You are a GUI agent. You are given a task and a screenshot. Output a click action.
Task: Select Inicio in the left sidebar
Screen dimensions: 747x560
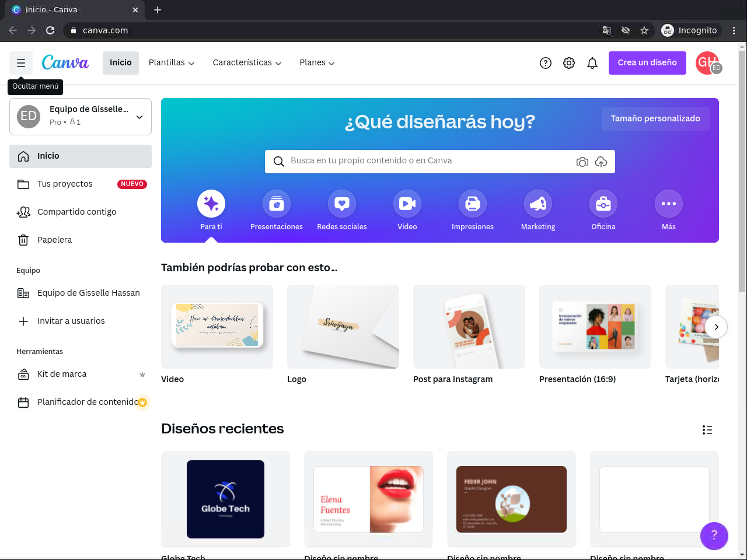point(81,156)
